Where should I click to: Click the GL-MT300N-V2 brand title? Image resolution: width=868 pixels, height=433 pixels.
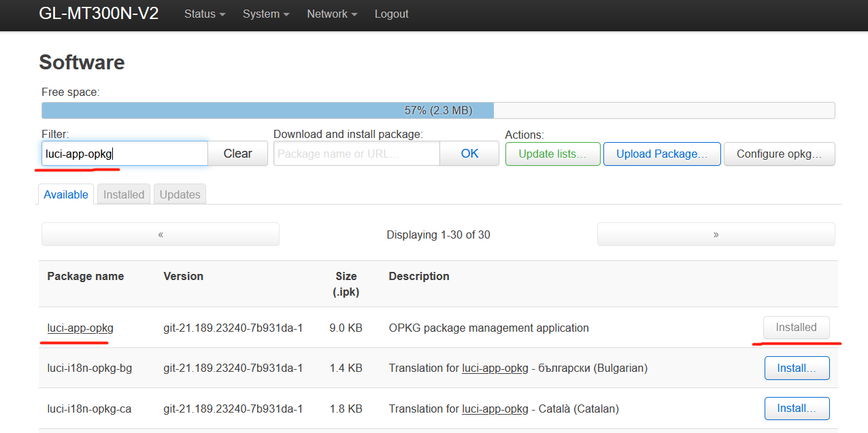pyautogui.click(x=99, y=14)
